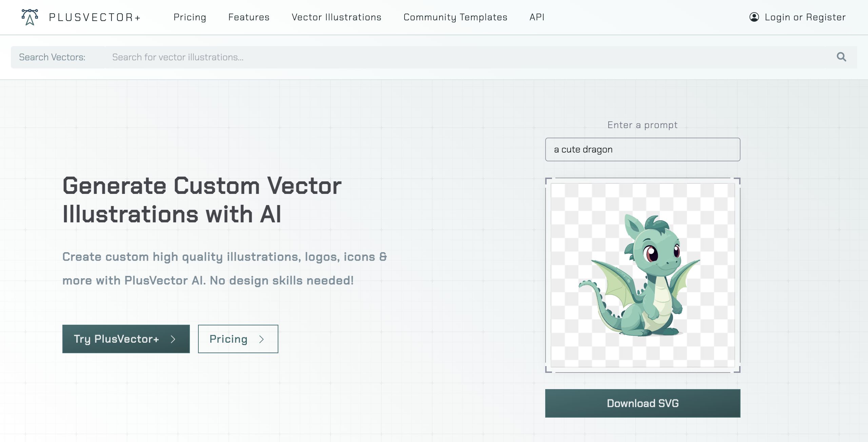
Task: Click the 'Generate Custom Vector Illustrations' heading
Action: [202, 200]
